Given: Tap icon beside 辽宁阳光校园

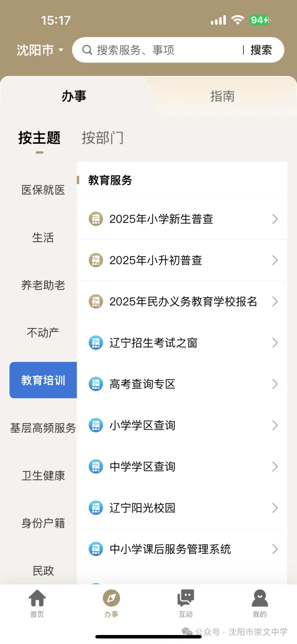Looking at the screenshot, I should 96,508.
